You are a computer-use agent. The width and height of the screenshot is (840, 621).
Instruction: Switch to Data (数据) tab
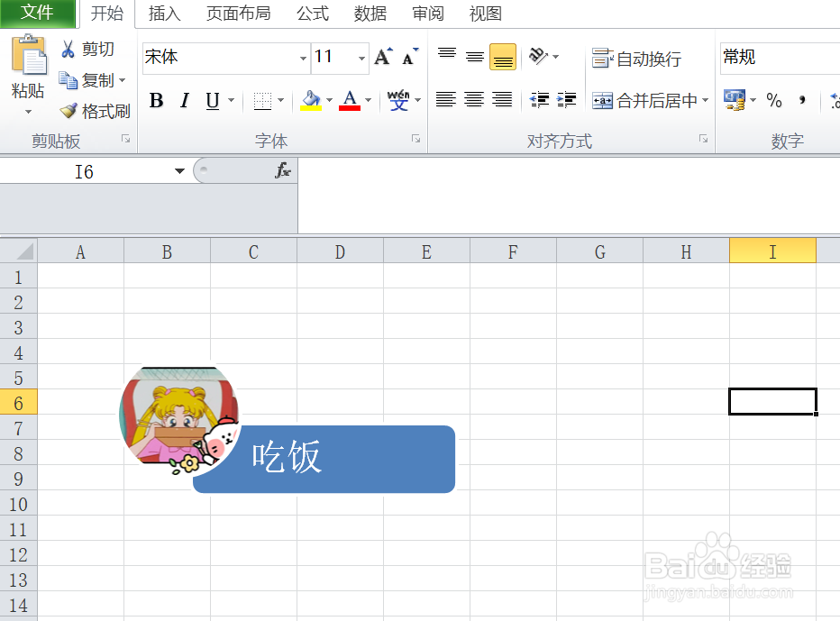pyautogui.click(x=370, y=14)
